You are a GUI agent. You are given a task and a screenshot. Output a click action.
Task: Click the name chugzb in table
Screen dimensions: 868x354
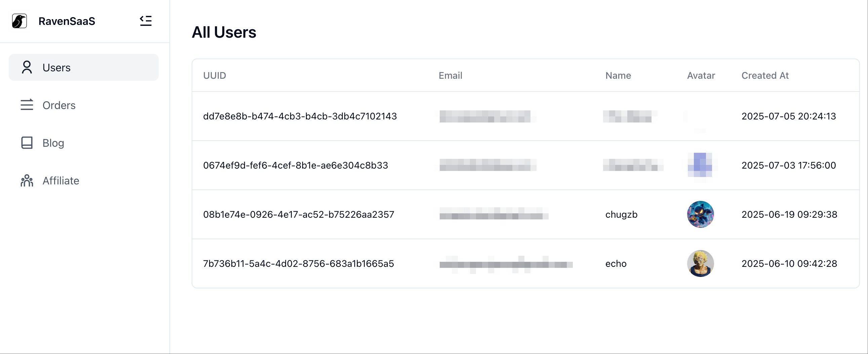click(x=621, y=214)
